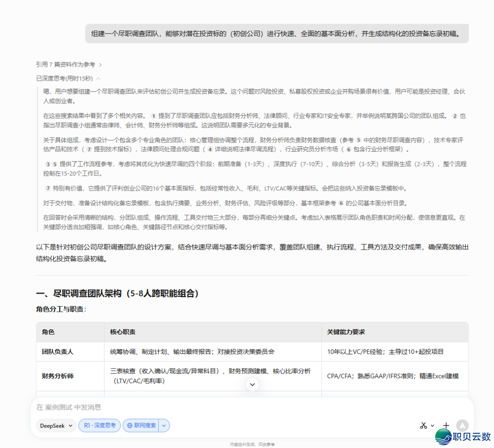Toggle R1 深度思考 mode
This screenshot has width=494, height=448.
click(x=100, y=426)
